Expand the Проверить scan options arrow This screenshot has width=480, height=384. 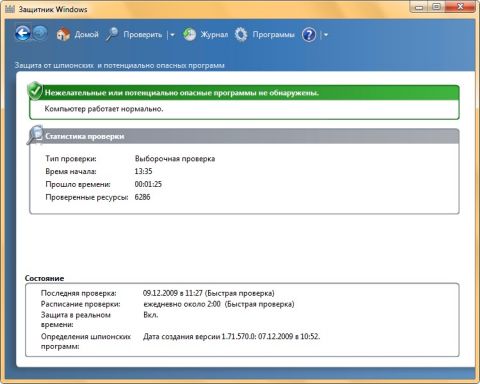(x=172, y=35)
